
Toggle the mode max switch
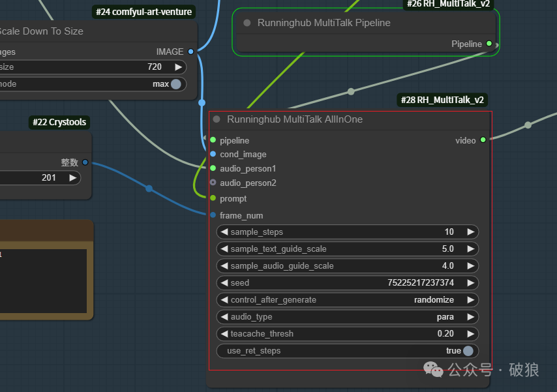(x=175, y=84)
